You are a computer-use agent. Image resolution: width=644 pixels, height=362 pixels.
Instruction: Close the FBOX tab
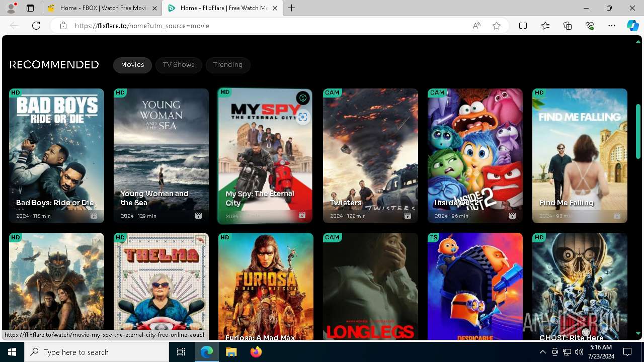click(x=154, y=8)
